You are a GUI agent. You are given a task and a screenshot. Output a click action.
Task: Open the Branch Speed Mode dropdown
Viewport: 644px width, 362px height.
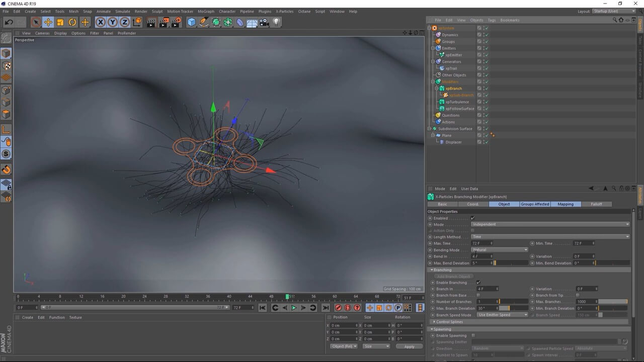(x=502, y=315)
